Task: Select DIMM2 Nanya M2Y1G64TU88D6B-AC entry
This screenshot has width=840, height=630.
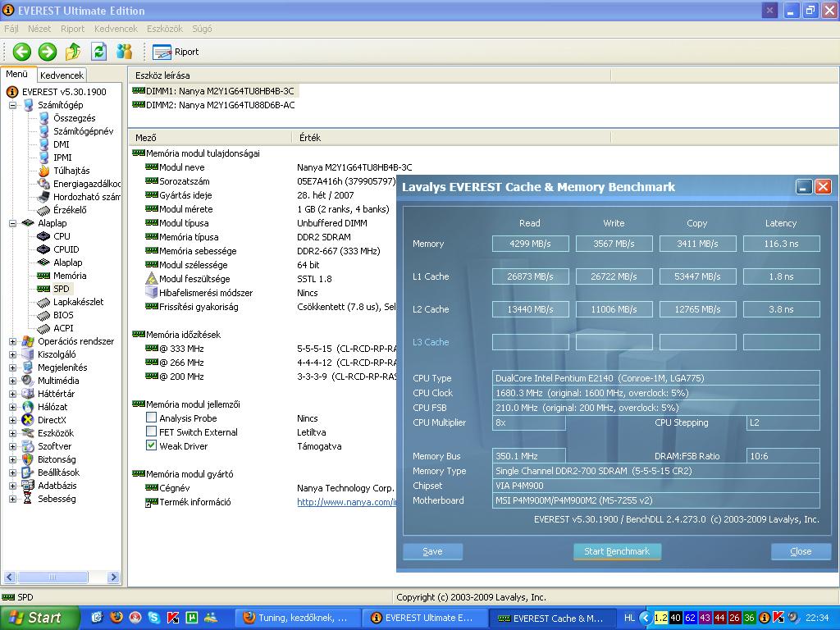Action: (220, 105)
